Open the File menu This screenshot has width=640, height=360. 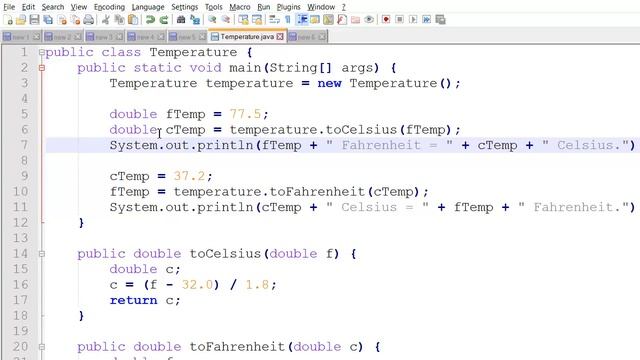point(9,7)
